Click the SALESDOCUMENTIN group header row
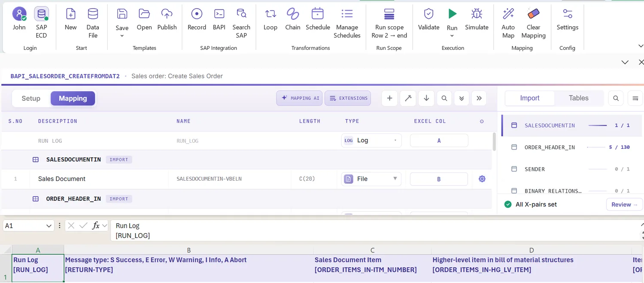Image resolution: width=644 pixels, height=283 pixels. (x=246, y=160)
